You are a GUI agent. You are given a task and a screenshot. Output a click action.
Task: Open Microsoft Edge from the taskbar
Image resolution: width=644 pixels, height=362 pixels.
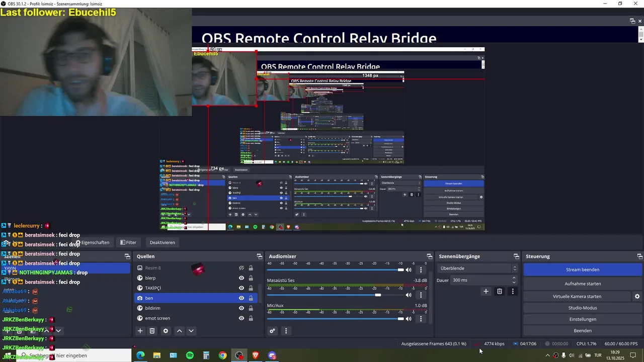[140, 355]
